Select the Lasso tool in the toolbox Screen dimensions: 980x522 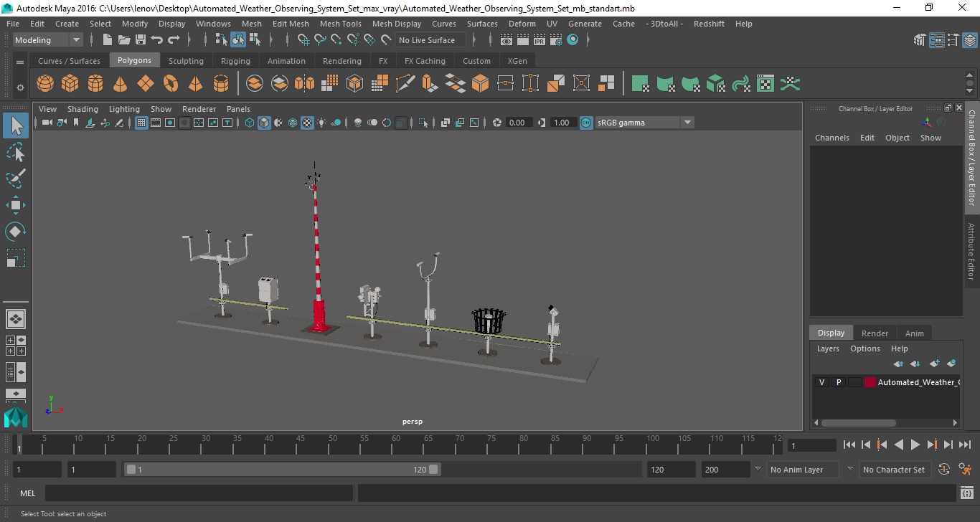click(16, 152)
